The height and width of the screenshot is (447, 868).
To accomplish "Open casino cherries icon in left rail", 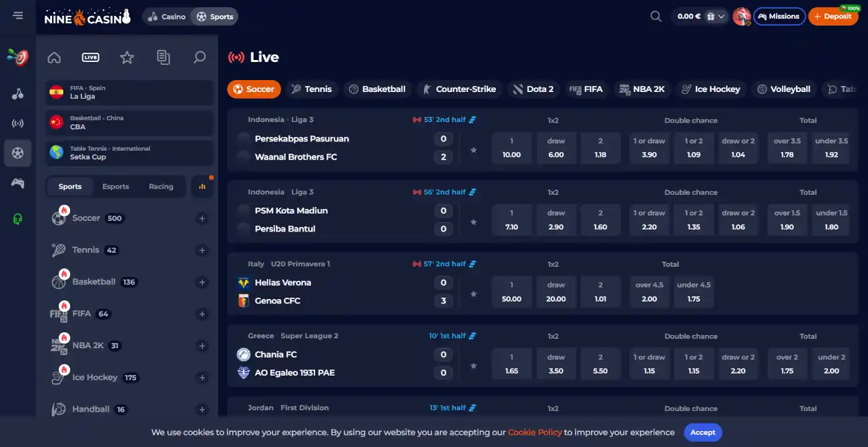I will pos(18,94).
